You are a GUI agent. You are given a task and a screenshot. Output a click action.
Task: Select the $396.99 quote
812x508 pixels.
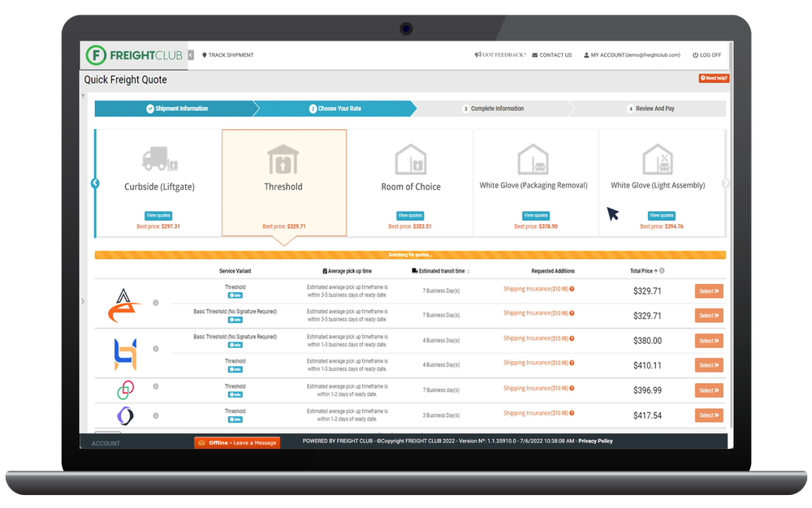(x=709, y=390)
